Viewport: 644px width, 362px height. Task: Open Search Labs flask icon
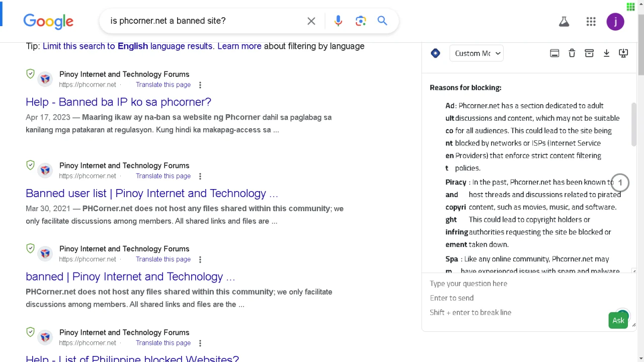[x=564, y=22]
